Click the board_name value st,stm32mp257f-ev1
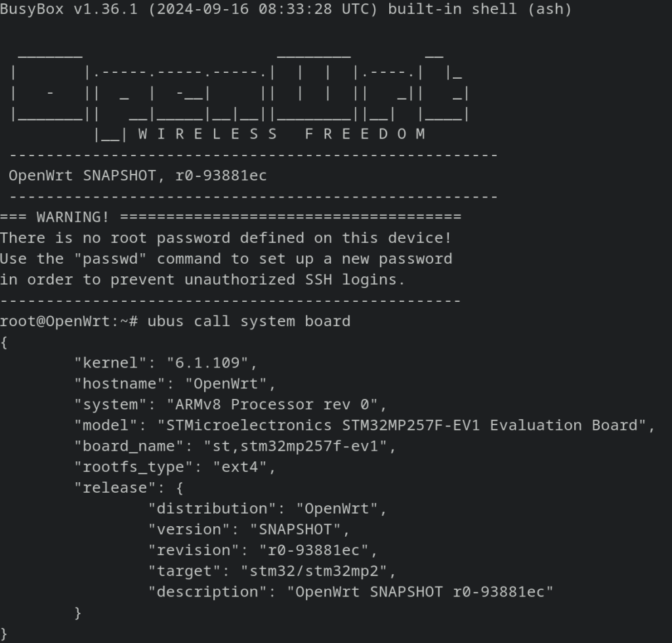Screen dimensions: 672x643 [295, 446]
